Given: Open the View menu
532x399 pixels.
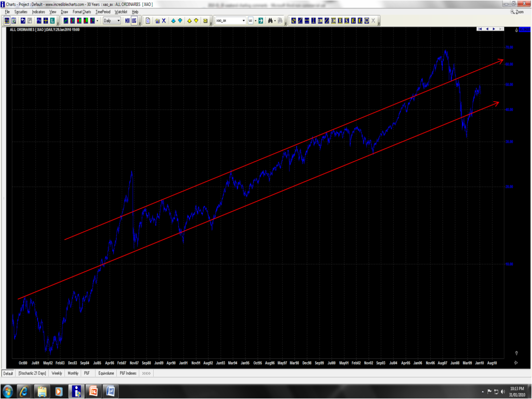Looking at the screenshot, I should tap(52, 12).
